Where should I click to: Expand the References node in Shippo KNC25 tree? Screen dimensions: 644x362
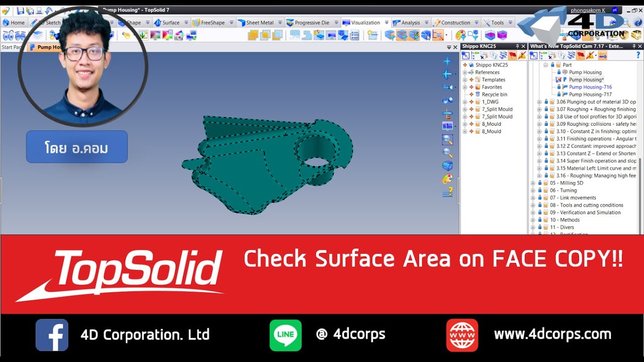click(465, 72)
